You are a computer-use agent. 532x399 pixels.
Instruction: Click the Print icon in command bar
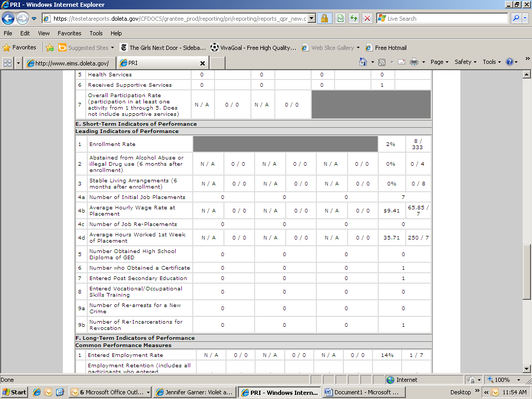[414, 62]
